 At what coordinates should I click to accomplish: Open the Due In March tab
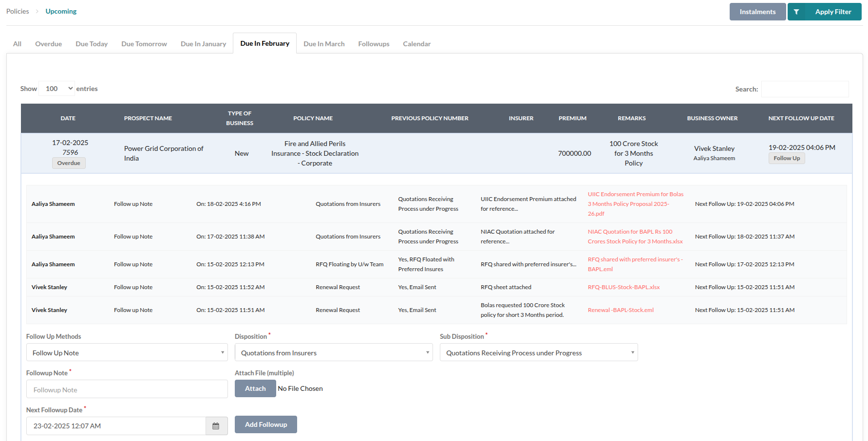[324, 44]
